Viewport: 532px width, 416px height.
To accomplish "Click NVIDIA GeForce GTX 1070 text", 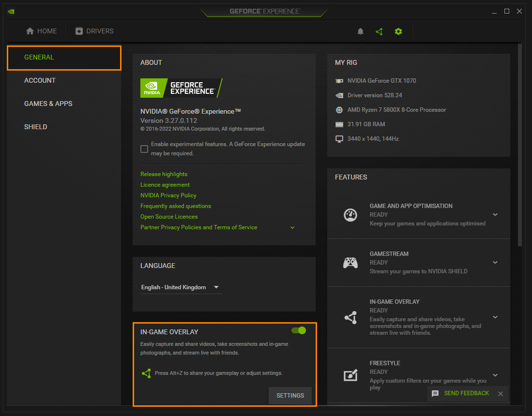I will (x=382, y=81).
